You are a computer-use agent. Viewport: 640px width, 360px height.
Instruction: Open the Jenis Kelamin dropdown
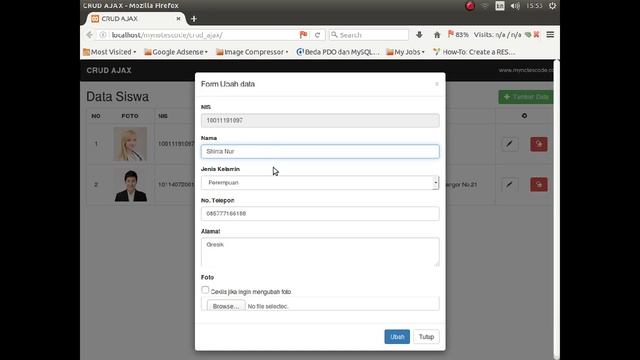pos(320,182)
